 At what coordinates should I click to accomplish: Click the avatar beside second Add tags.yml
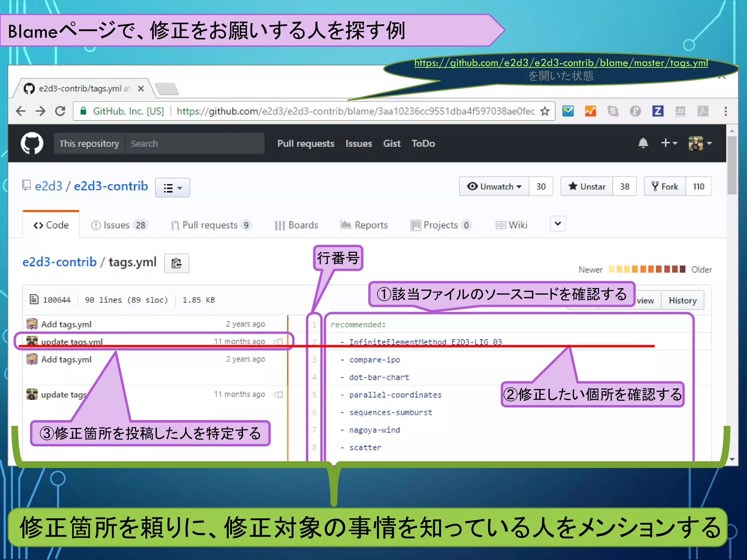click(x=32, y=359)
